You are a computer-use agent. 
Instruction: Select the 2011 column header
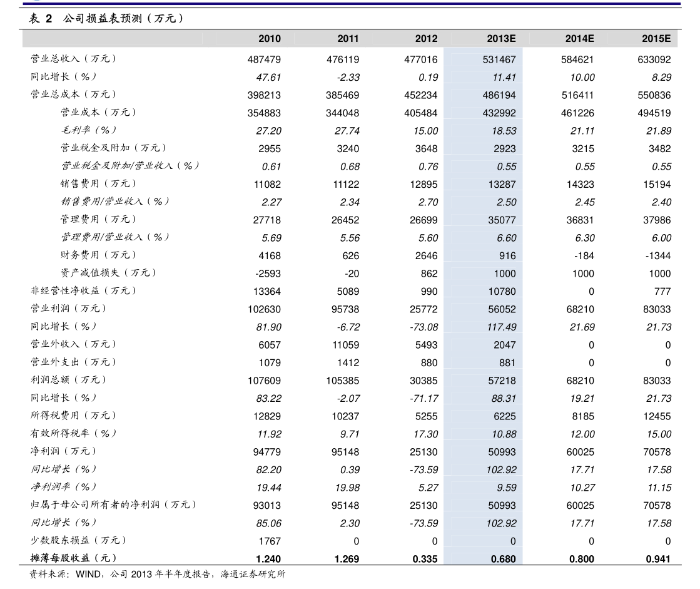(x=348, y=39)
